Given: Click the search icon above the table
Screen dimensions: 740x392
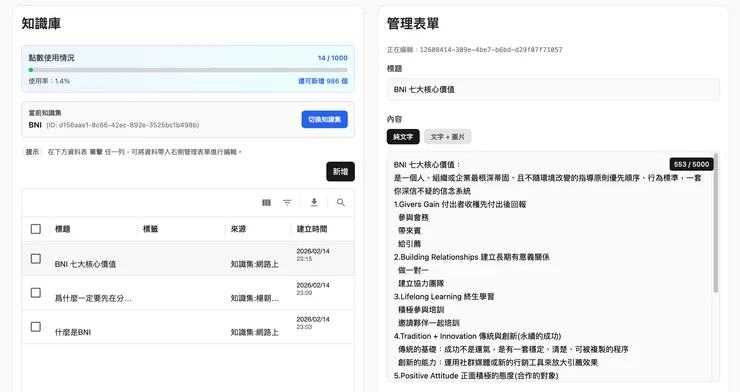Looking at the screenshot, I should click(x=341, y=202).
